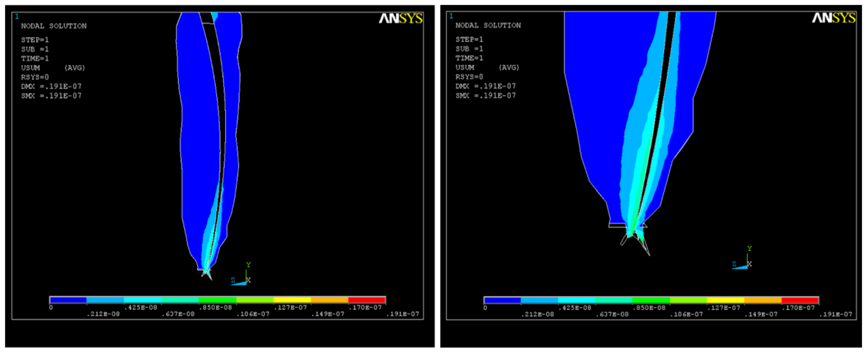868x353 pixels.
Task: Click the ANSYS logo in the left plot
Action: (401, 18)
